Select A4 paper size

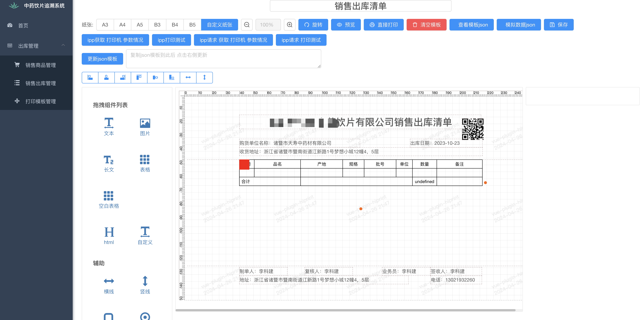click(x=122, y=25)
